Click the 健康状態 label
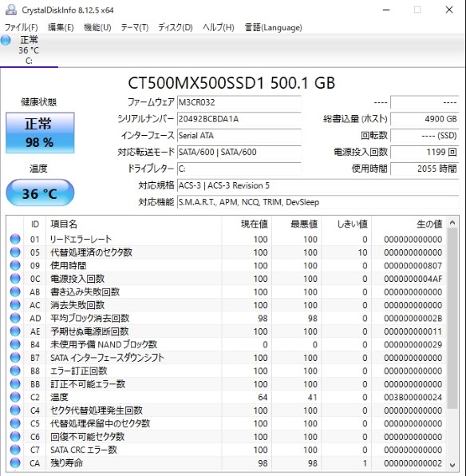Image resolution: width=466 pixels, height=476 pixels. (38, 102)
